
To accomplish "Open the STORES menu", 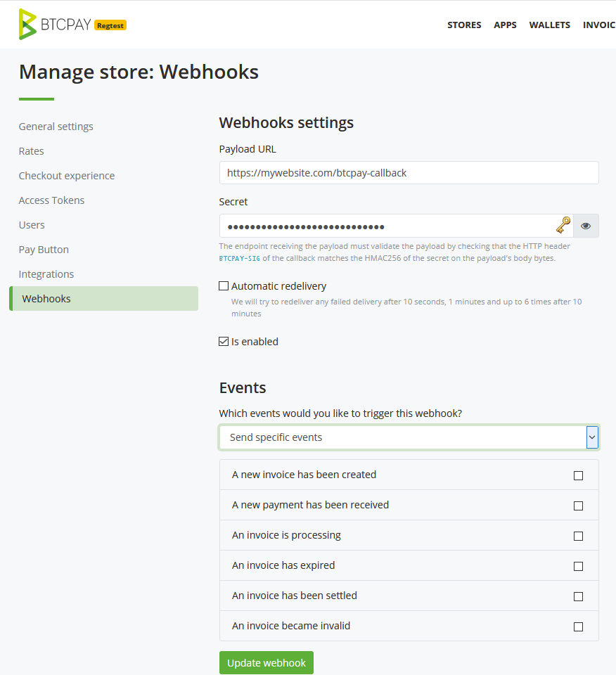I will 464,25.
